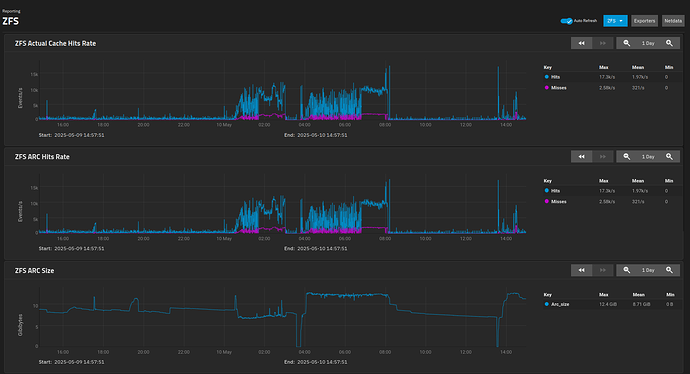Zoom out ZFS ARC Hits Rate chart
690x374 pixels.
point(627,157)
